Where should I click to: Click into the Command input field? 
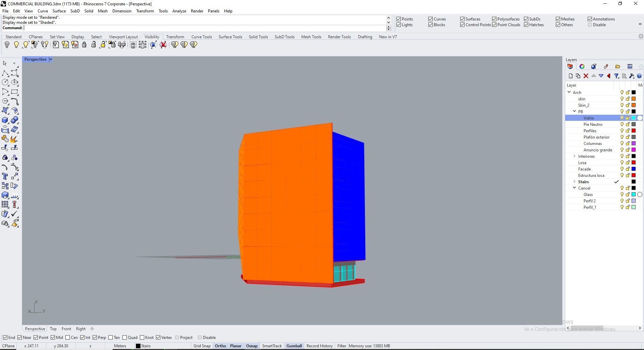pos(205,28)
